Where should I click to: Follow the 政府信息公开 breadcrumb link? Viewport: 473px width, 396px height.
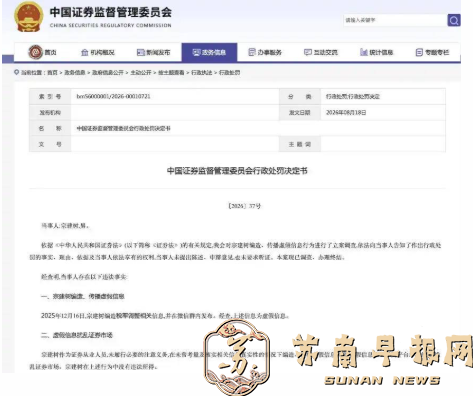click(x=108, y=72)
